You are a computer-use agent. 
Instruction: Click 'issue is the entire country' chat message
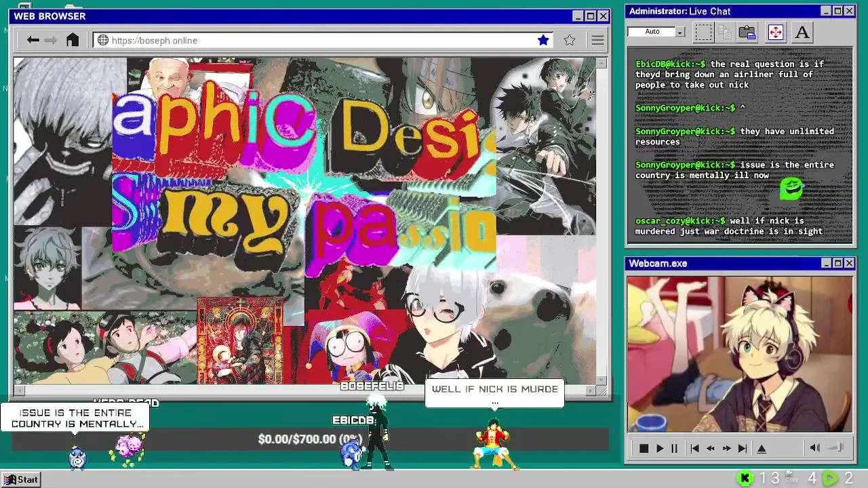click(734, 170)
